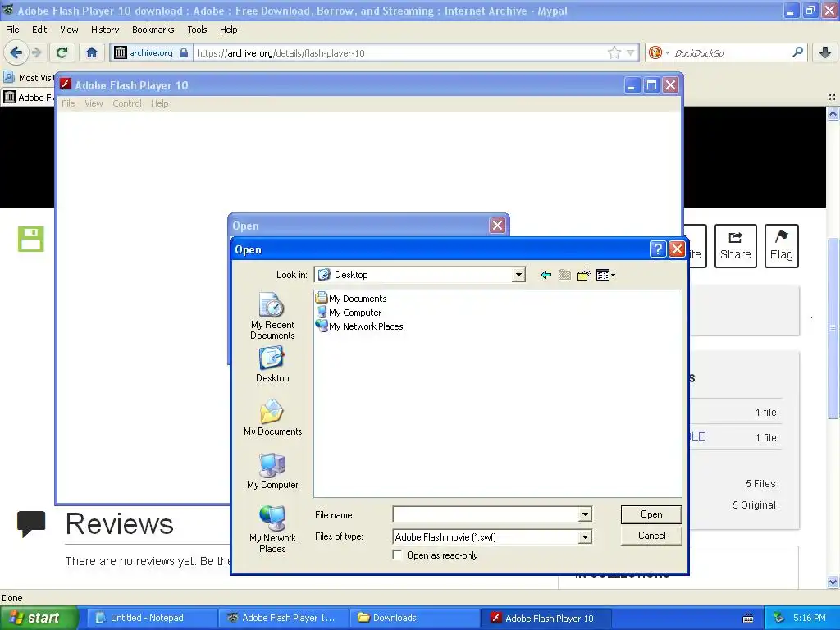Image resolution: width=840 pixels, height=630 pixels.
Task: Click the system clock showing 5:16 PM
Action: click(x=809, y=618)
